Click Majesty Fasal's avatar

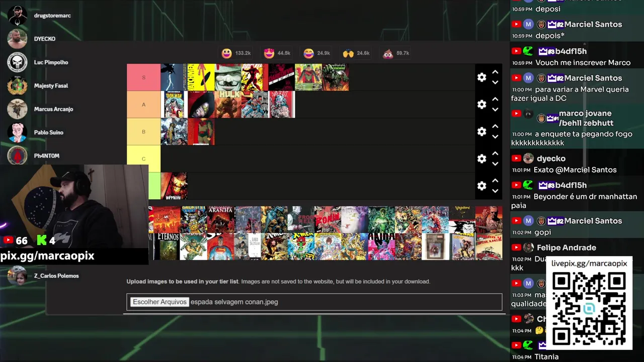[x=17, y=85]
